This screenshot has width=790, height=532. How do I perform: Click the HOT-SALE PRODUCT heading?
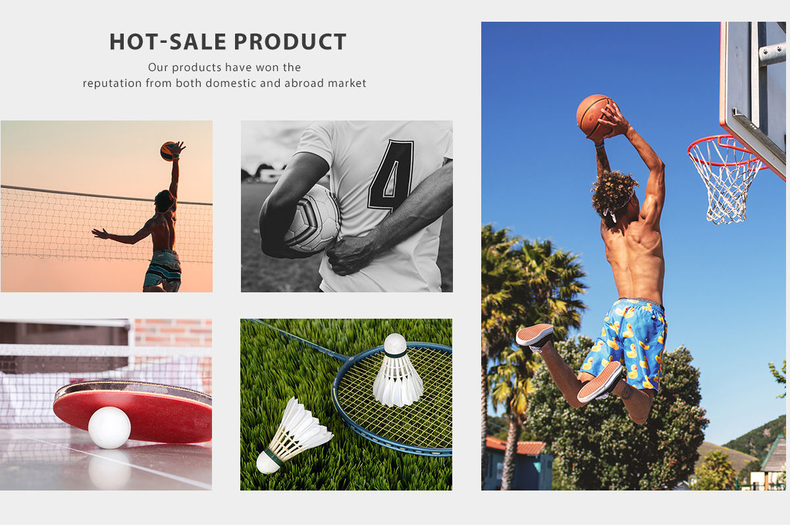click(228, 41)
